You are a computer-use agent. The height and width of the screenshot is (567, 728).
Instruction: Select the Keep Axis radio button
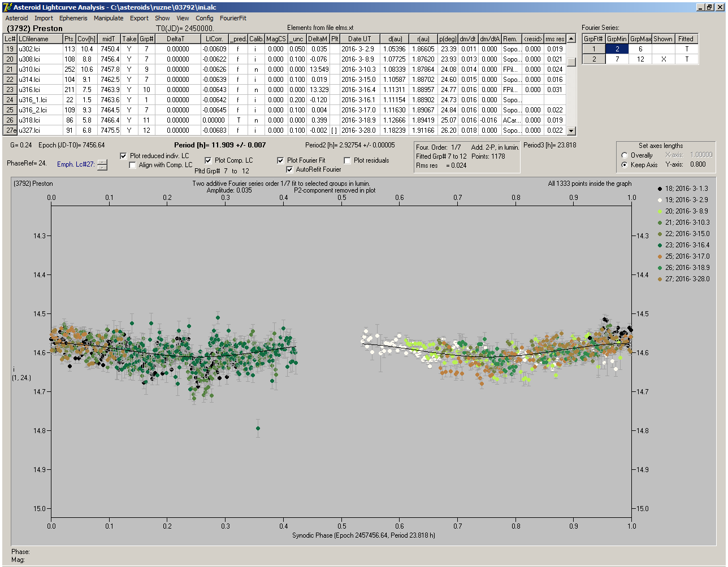(625, 165)
